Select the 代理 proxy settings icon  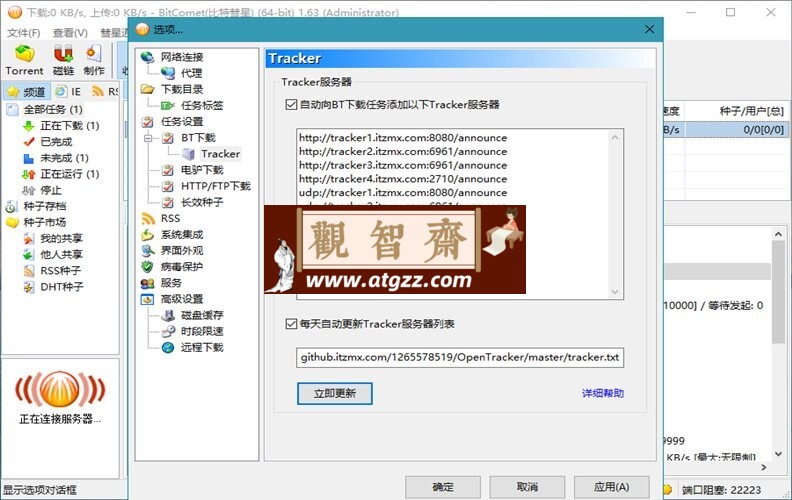click(x=168, y=73)
